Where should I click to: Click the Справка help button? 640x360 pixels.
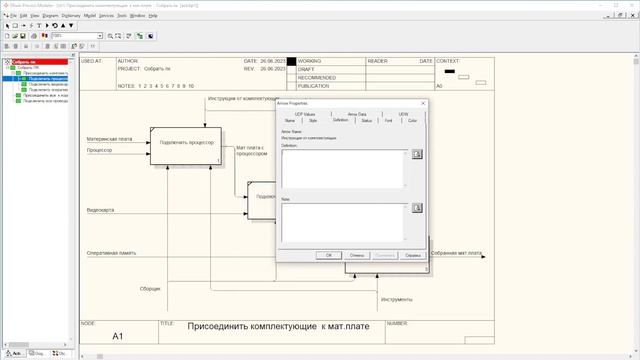(413, 255)
